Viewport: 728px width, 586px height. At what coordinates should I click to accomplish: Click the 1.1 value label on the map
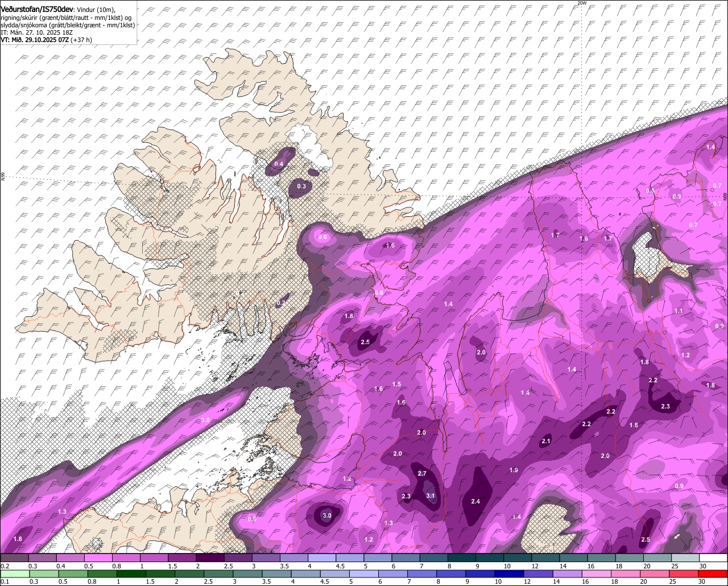pyautogui.click(x=679, y=311)
